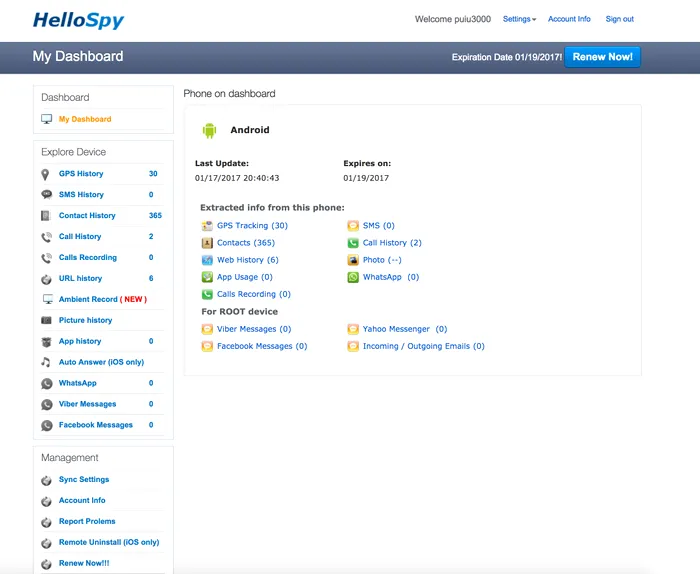
Task: Open Facebook Messages in the sidebar
Action: (96, 425)
